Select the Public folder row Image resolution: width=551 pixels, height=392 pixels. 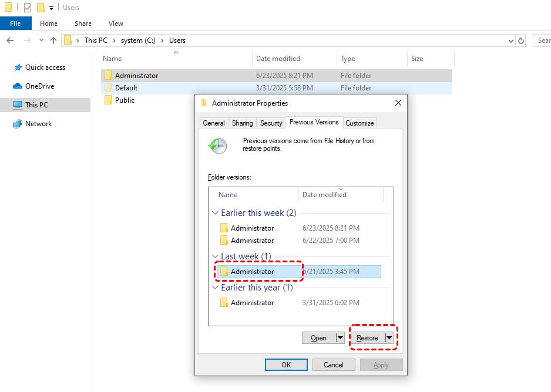pyautogui.click(x=125, y=100)
